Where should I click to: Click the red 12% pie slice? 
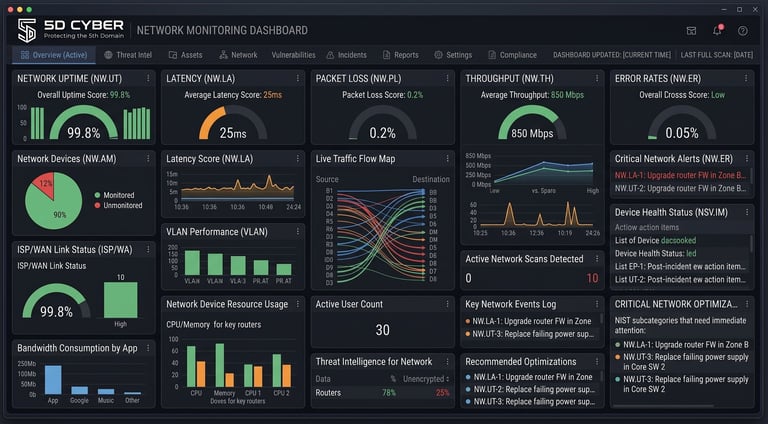(45, 185)
